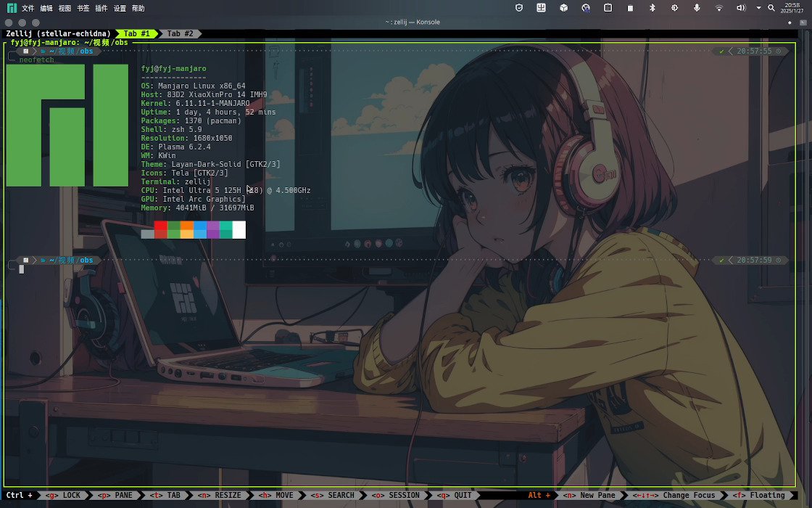Click the <t> TAB mode segment
This screenshot has width=812, height=508.
tap(165, 496)
